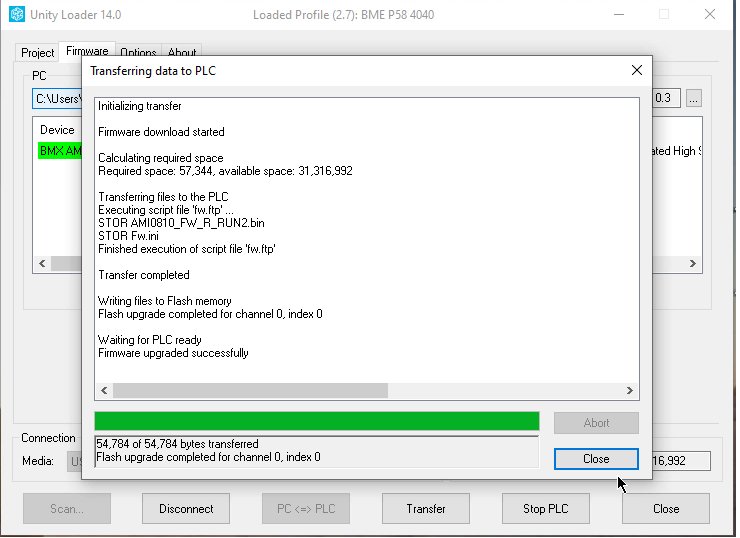Click the PC <=> PLC button
The height and width of the screenshot is (538, 740).
tap(306, 509)
